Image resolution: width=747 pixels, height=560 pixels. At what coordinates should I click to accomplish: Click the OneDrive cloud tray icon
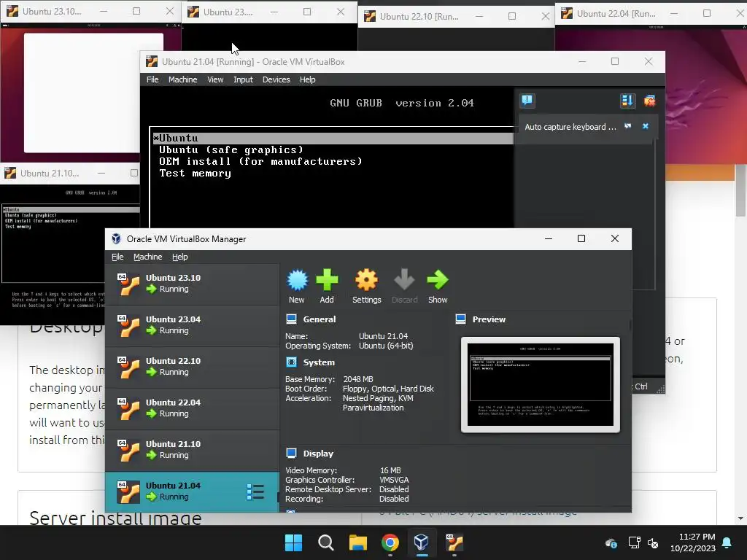coord(611,542)
